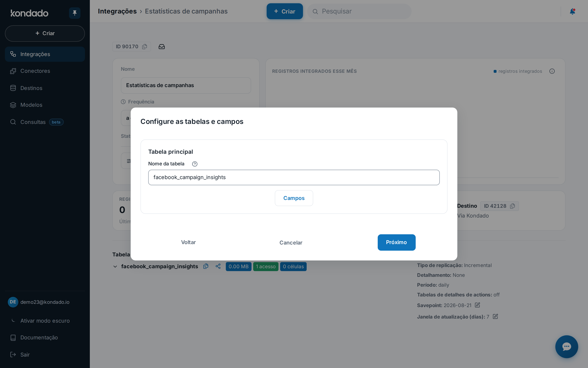Click Cancelar in the dialog
588x368 pixels.
point(291,243)
